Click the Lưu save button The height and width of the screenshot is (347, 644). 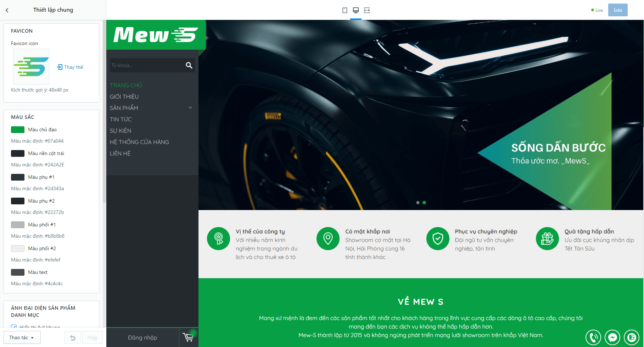(x=618, y=10)
